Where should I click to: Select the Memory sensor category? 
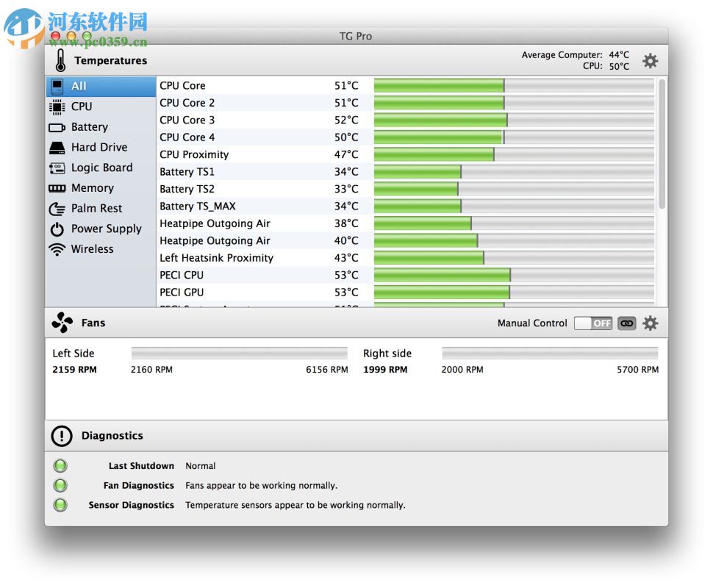92,187
